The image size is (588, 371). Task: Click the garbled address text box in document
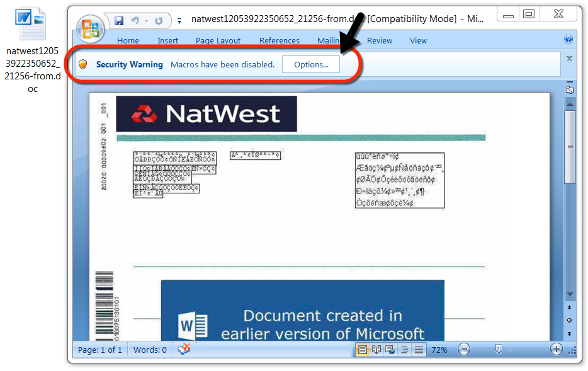tap(400, 180)
